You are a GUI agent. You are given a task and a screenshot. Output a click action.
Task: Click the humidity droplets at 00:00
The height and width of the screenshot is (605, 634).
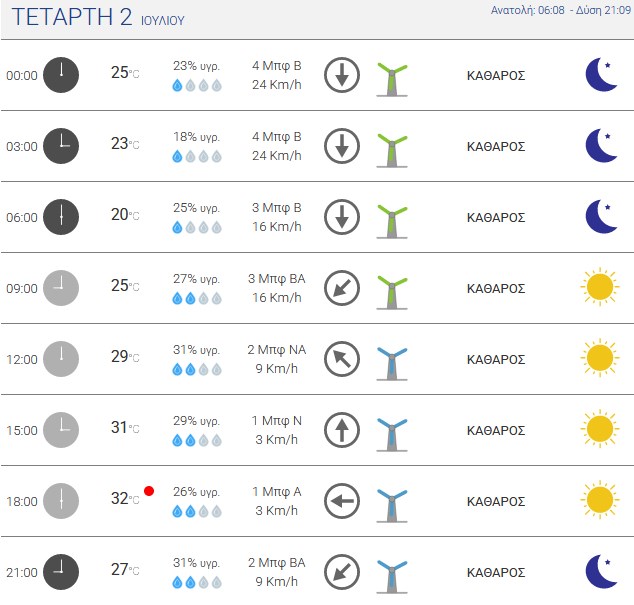(197, 85)
